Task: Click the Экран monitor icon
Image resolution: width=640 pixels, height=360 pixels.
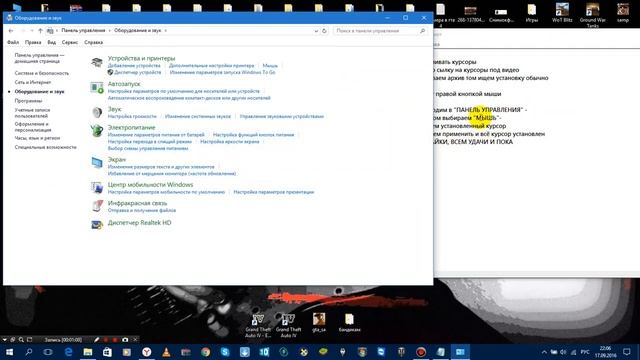Action: [97, 162]
